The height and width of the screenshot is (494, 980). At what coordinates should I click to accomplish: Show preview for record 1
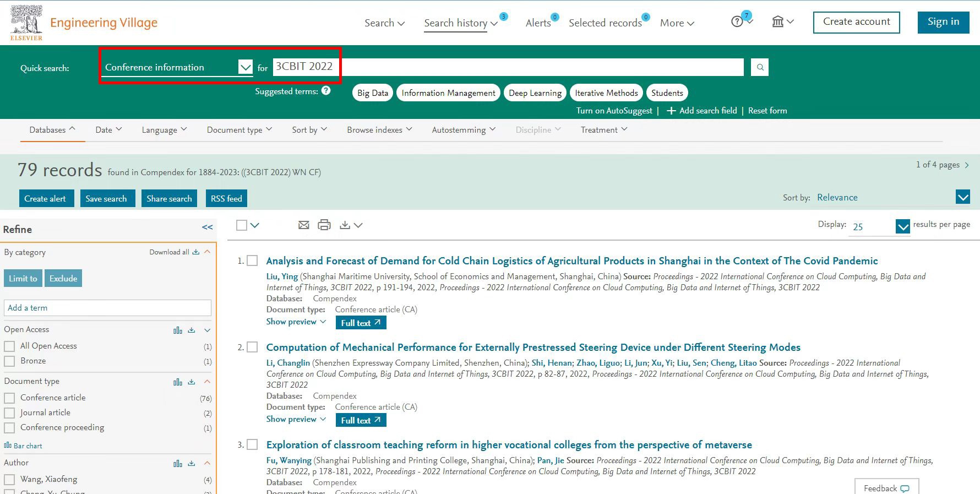tap(296, 322)
